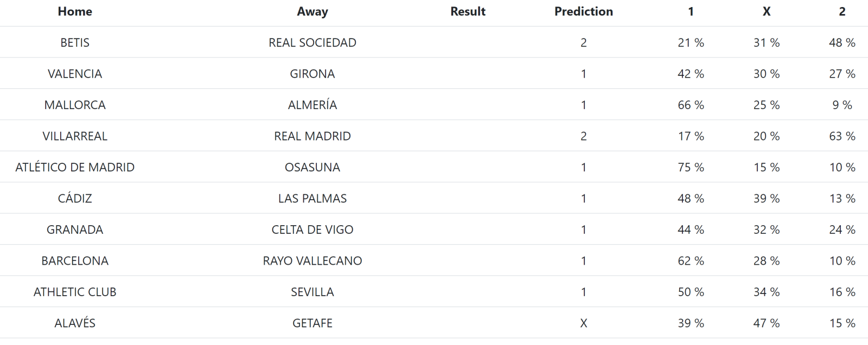Select the VALENCIA home team cell
868x345 pixels.
coord(75,74)
